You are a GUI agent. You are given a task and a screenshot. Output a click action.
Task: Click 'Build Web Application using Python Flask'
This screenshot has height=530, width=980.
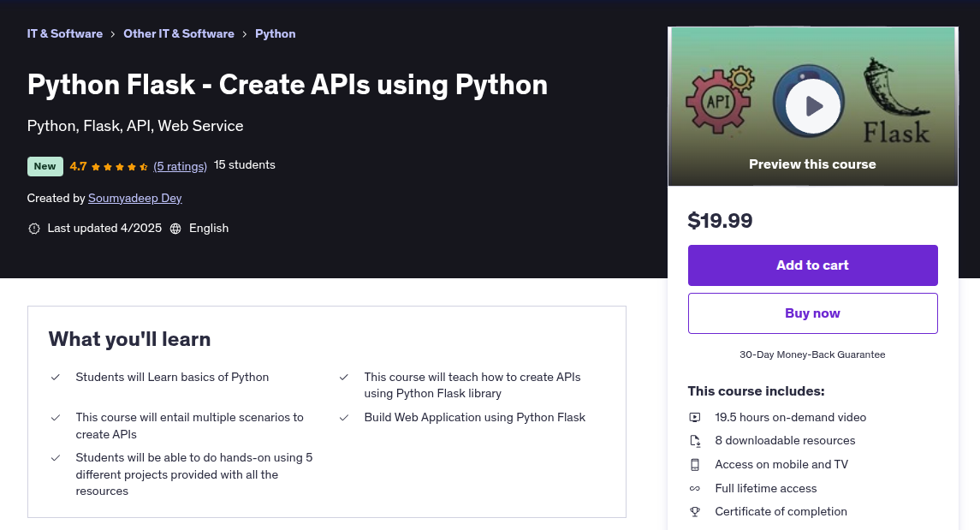click(475, 418)
